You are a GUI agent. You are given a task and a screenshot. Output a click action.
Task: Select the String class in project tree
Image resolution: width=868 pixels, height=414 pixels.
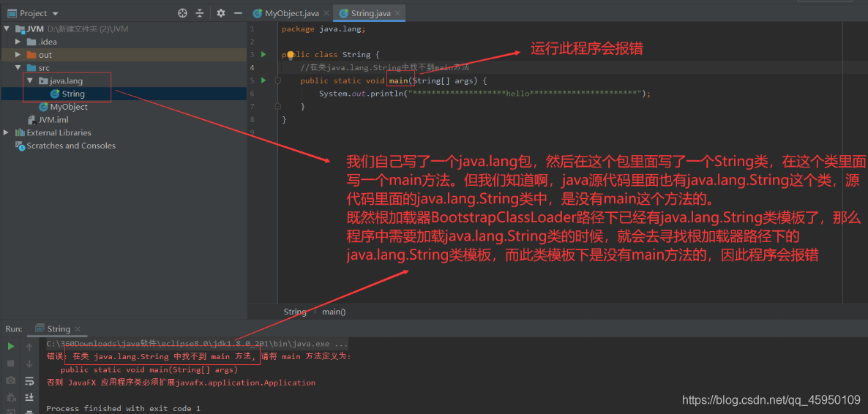tap(124, 94)
